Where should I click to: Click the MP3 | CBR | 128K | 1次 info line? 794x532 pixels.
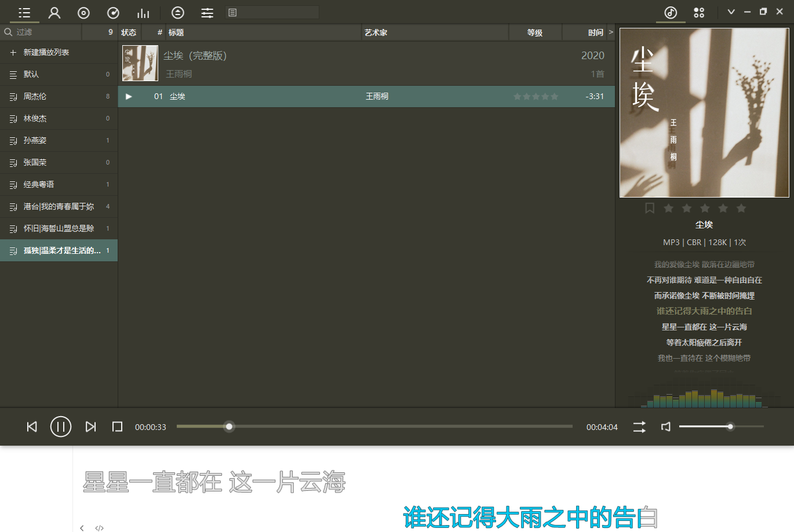[704, 242]
